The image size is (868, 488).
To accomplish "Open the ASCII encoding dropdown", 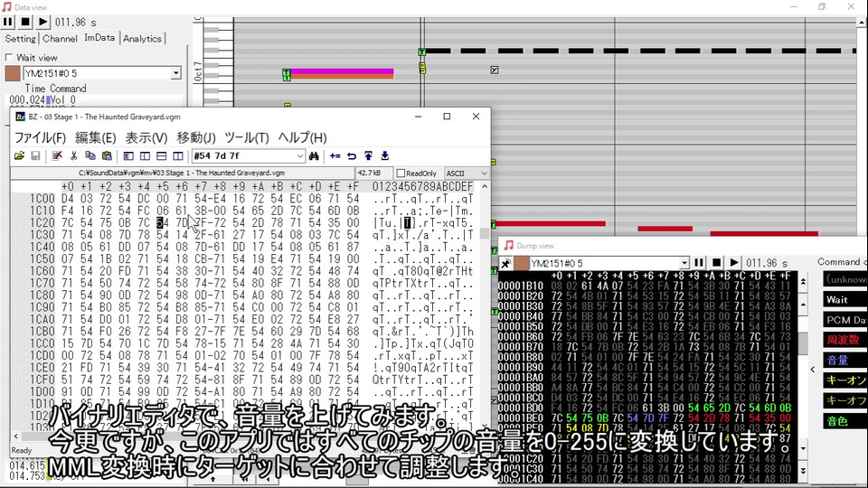I will (x=465, y=174).
